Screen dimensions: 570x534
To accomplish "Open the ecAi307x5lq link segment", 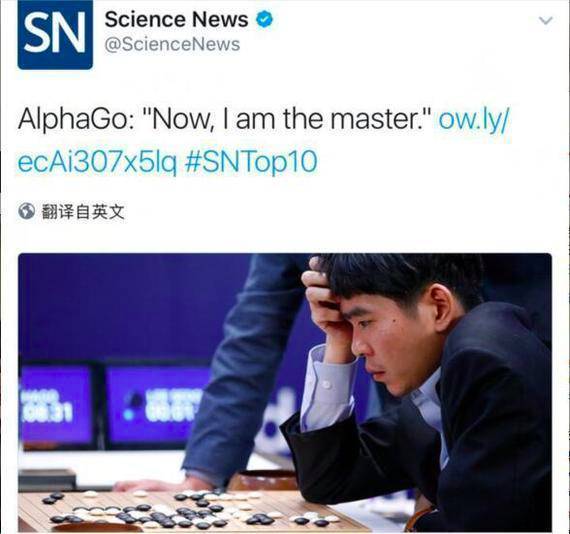I will tap(97, 162).
